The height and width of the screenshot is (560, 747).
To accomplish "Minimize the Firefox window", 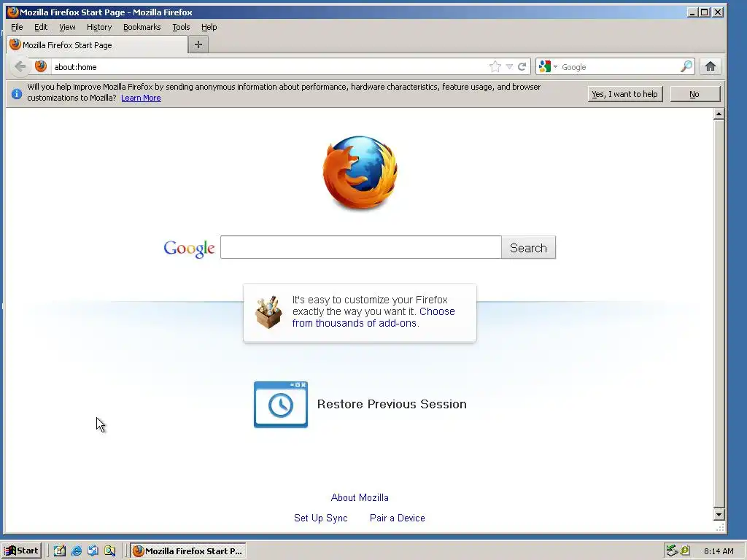I will (692, 12).
